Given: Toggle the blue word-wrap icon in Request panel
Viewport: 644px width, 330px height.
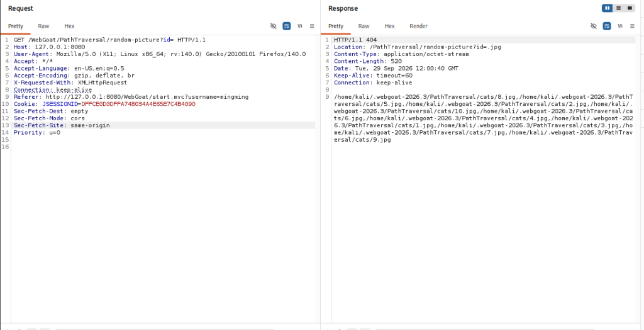Looking at the screenshot, I should (286, 26).
